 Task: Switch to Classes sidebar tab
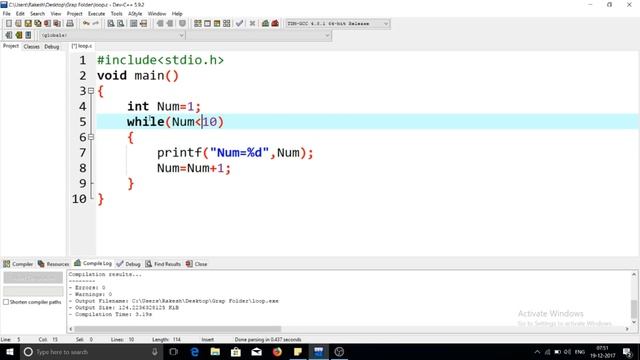31,47
